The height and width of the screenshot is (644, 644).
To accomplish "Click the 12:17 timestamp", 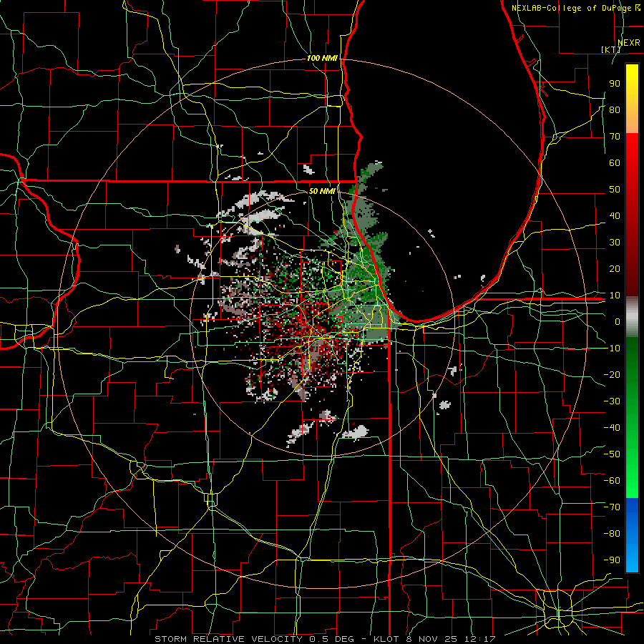I will click(479, 639).
